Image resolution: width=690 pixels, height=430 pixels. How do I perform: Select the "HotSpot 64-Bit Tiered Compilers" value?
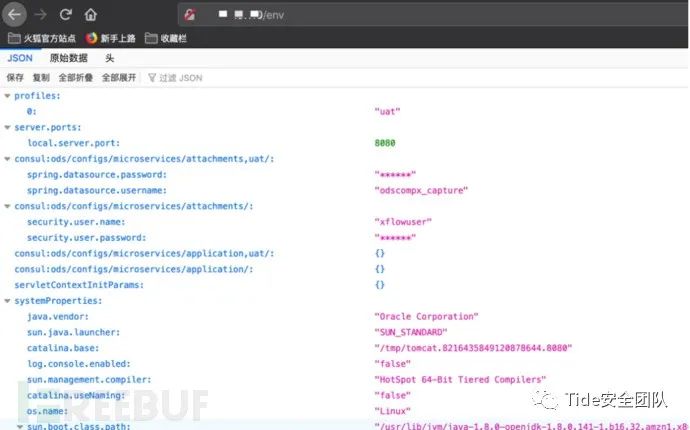pyautogui.click(x=460, y=380)
